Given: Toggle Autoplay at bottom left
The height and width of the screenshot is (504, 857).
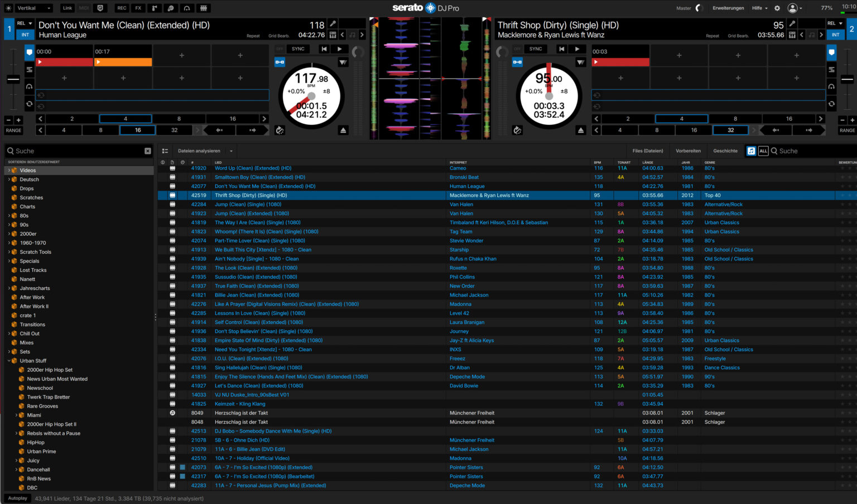Looking at the screenshot, I should (x=17, y=498).
